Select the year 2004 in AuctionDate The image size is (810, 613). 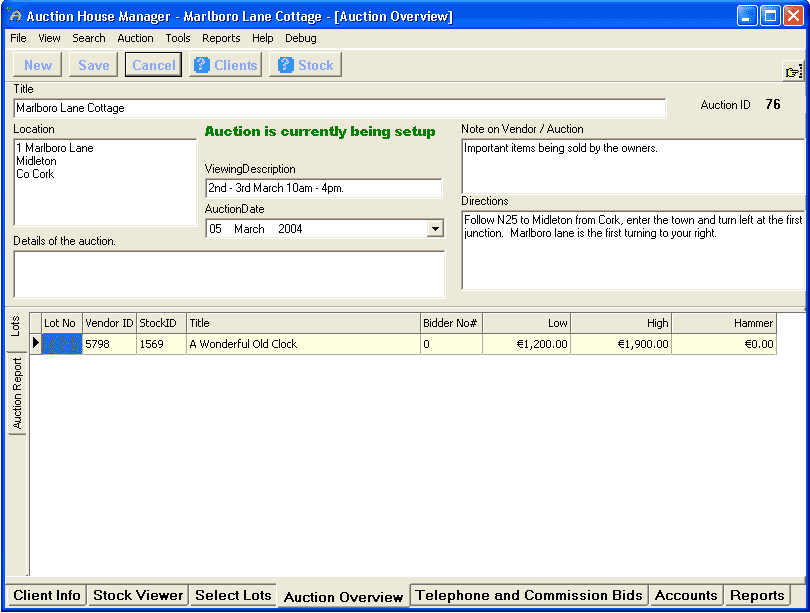pos(290,229)
